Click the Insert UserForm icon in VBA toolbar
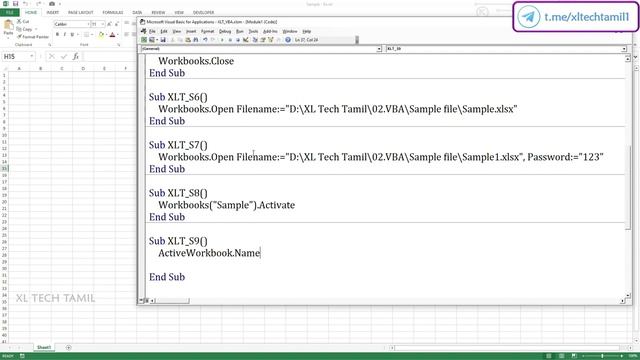 pyautogui.click(x=151, y=40)
